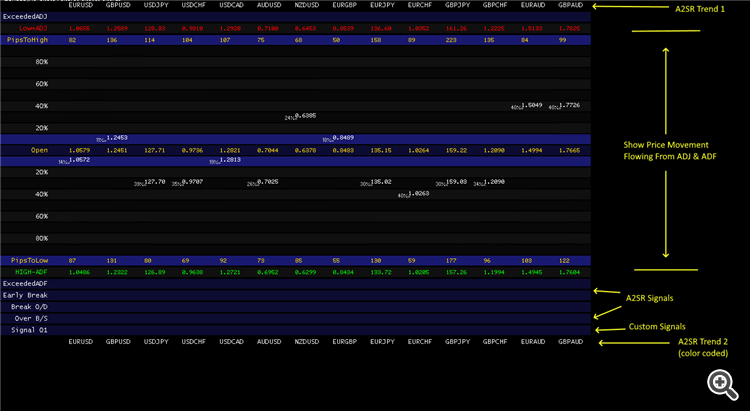This screenshot has height=411, width=750.
Task: Select GBPUSD in the top header row
Action: 118,5
